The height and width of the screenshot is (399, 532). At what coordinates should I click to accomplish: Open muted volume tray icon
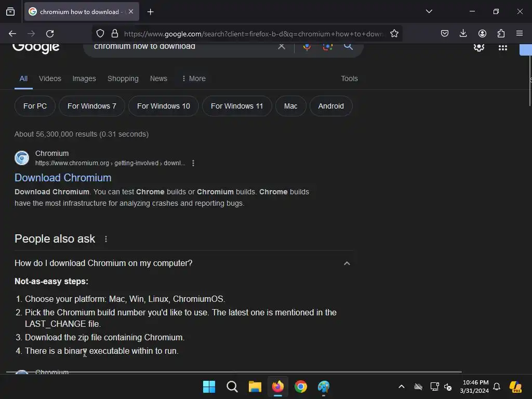448,387
